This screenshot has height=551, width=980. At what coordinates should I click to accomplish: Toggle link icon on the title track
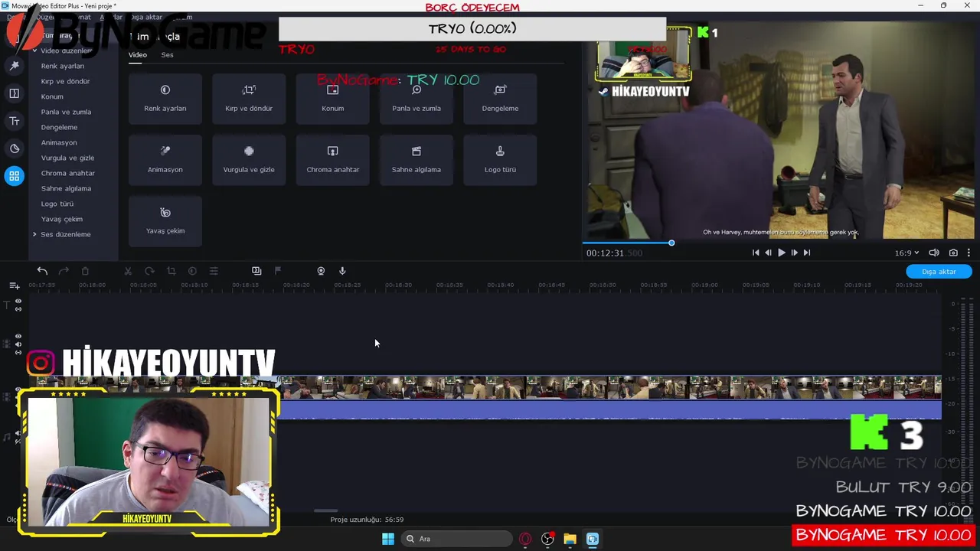point(18,309)
